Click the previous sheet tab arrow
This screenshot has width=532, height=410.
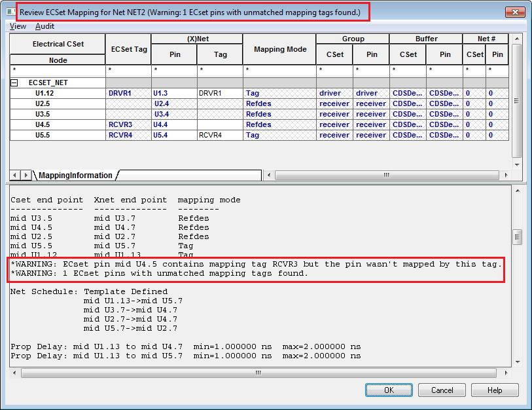point(14,176)
